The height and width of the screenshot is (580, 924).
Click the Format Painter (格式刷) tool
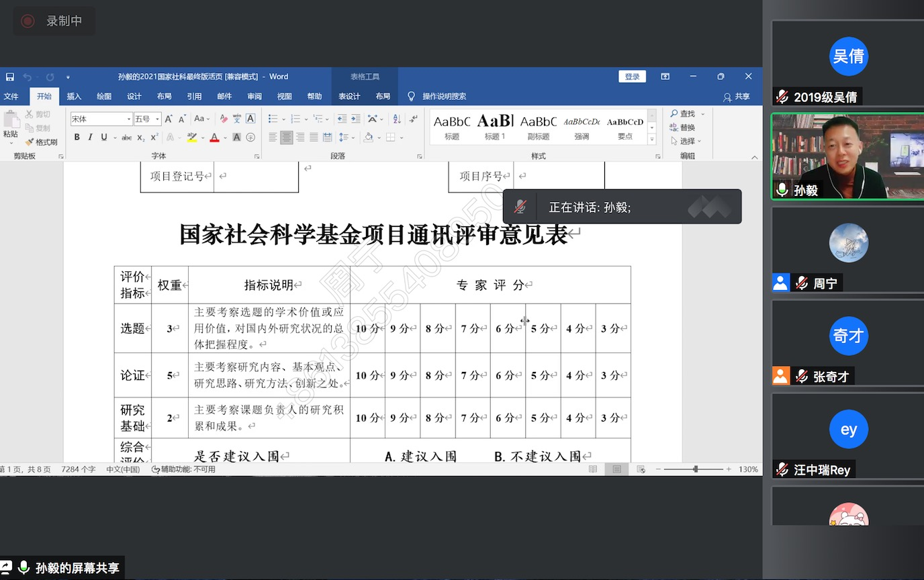point(42,142)
